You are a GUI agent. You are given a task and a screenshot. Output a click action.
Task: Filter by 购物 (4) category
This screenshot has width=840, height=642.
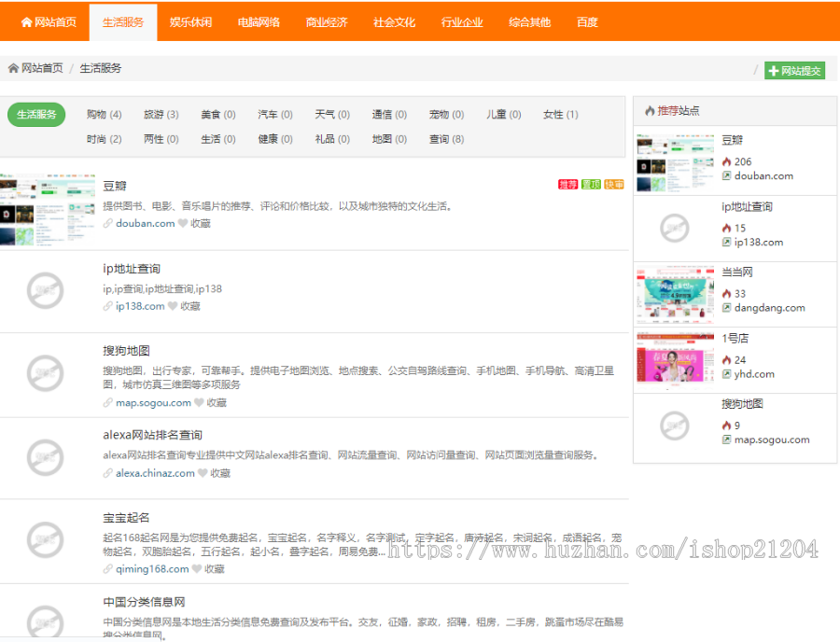coord(104,115)
